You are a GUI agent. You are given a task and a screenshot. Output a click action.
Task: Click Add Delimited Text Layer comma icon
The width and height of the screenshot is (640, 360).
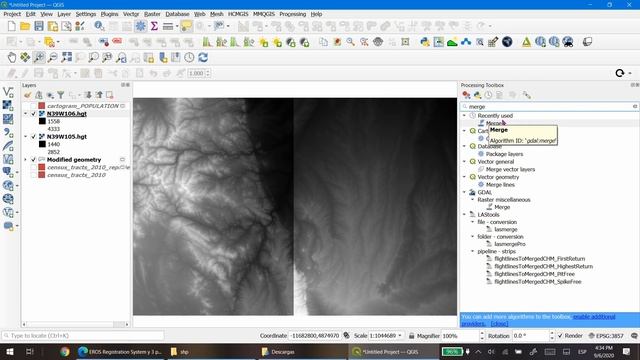pyautogui.click(x=8, y=132)
